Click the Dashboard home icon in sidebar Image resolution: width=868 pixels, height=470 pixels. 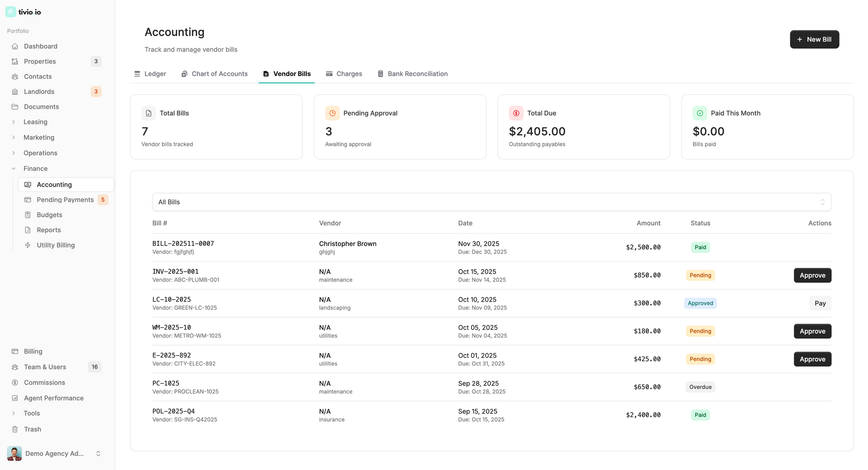tap(15, 46)
